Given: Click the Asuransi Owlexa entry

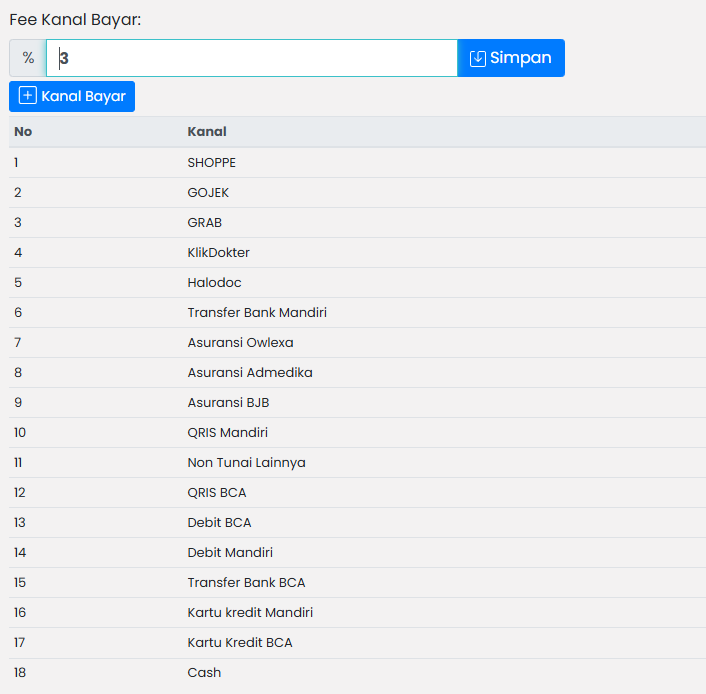Looking at the screenshot, I should click(240, 343).
